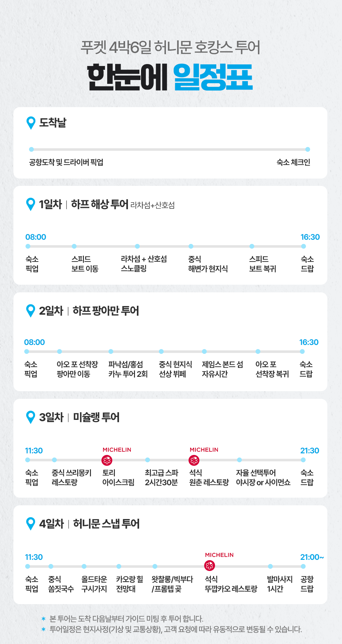The image size is (342, 644).
Task: Click the 자율 선택투어 label
Action: tap(256, 473)
